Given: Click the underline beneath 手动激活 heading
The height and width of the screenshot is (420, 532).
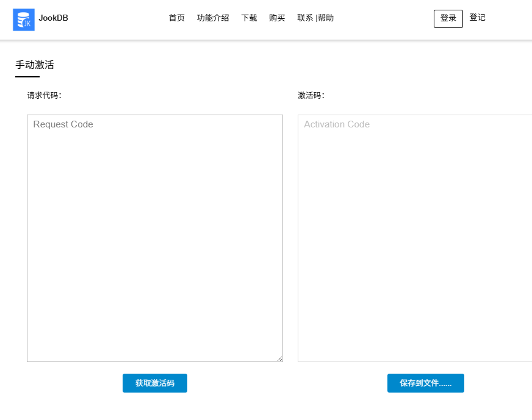Looking at the screenshot, I should pyautogui.click(x=27, y=77).
